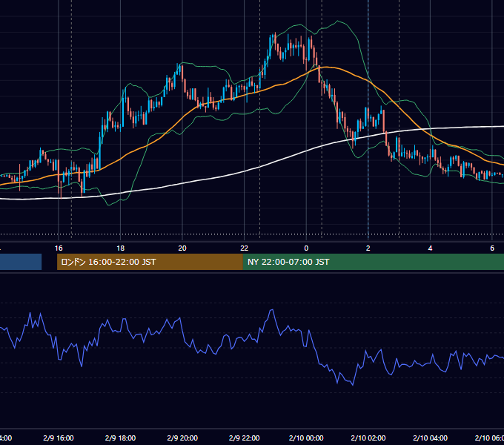Click the 2/10 04:00 date label

pyautogui.click(x=430, y=438)
